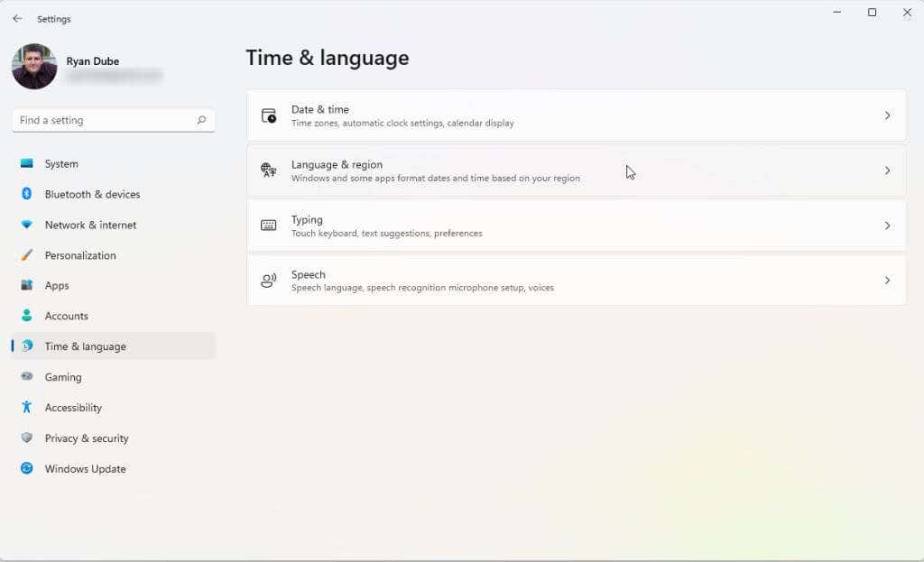Screen dimensions: 924x562
Task: Select Personalization in sidebar
Action: coord(113,255)
